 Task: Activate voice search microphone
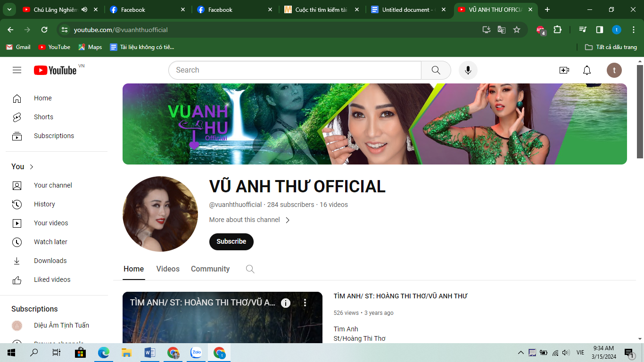click(x=468, y=70)
